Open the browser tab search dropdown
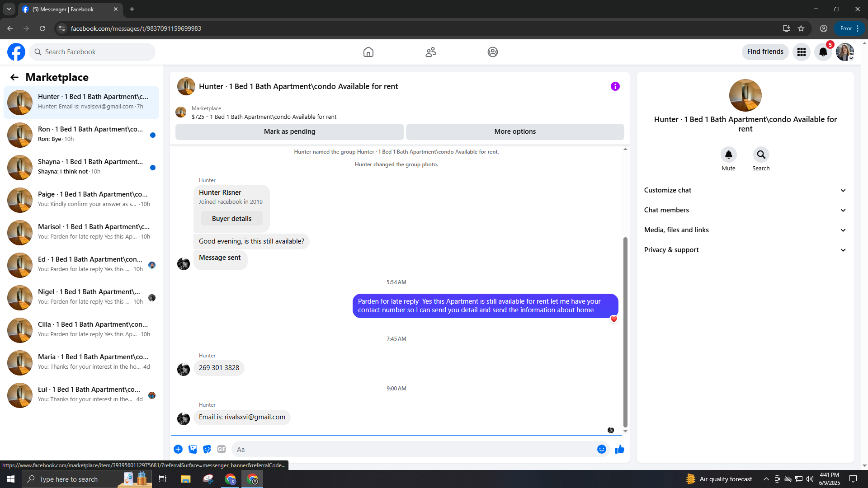The height and width of the screenshot is (488, 868). [9, 9]
